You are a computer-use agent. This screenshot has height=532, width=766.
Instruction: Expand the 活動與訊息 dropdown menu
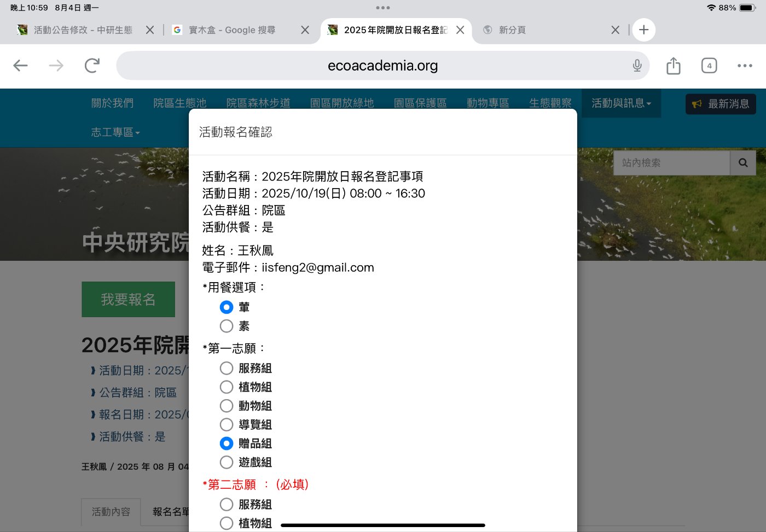click(x=621, y=103)
